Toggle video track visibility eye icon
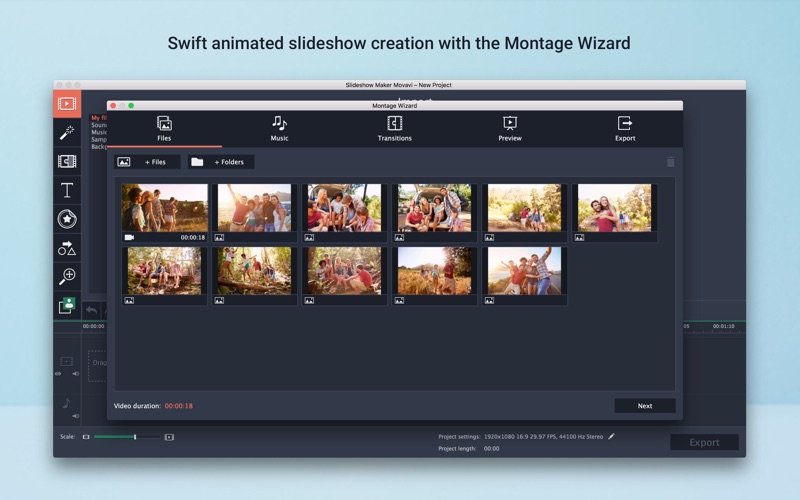 (58, 374)
